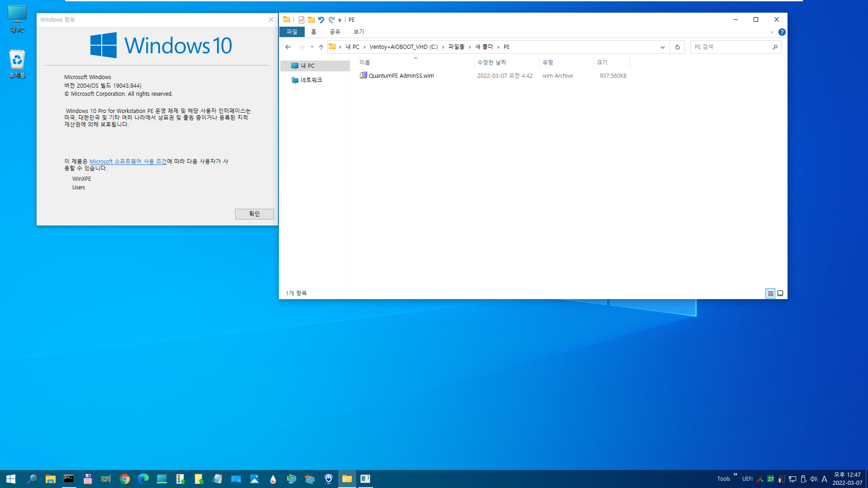Click the Redo arrow in Explorer's title bar
Screen dimensions: 868x488
331,20
